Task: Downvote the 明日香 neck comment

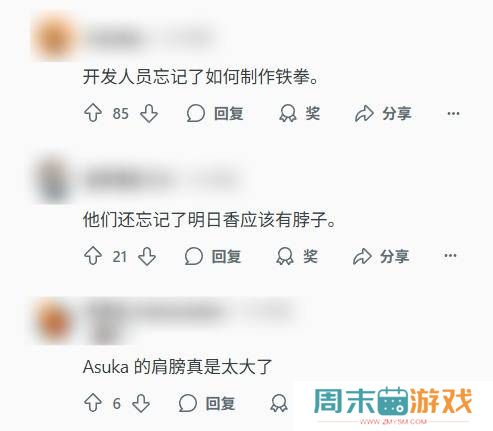Action: (147, 256)
